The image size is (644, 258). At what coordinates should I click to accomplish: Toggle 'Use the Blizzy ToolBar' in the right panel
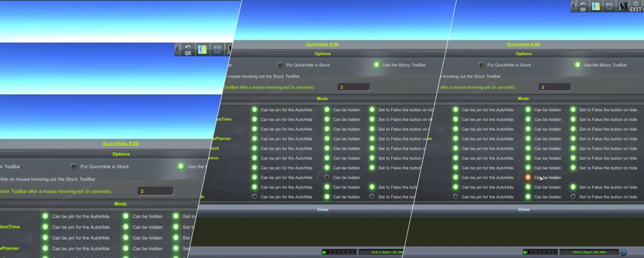(577, 65)
